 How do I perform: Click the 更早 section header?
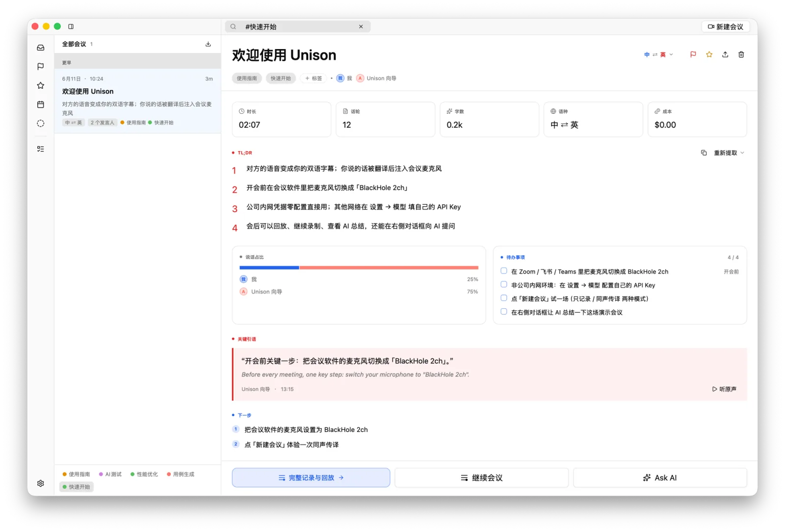click(x=137, y=61)
